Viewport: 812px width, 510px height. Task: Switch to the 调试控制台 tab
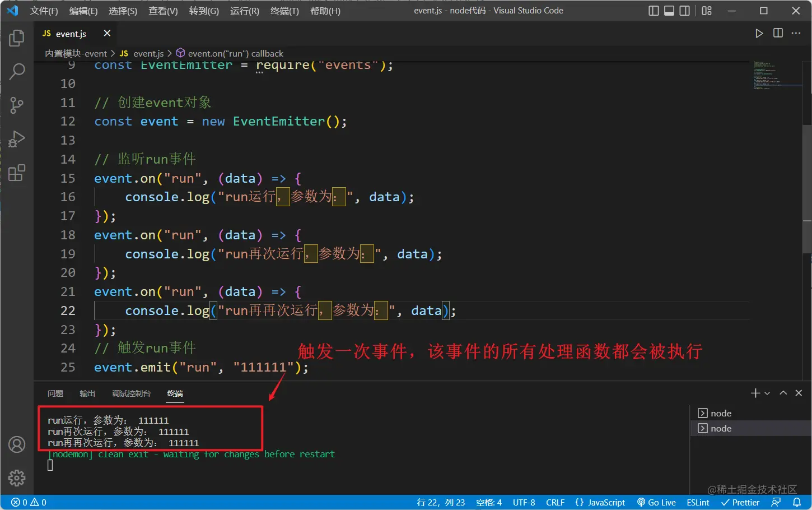tap(131, 393)
